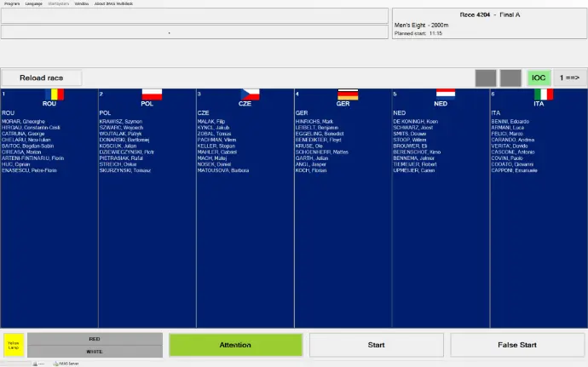Open the Language menu

click(34, 3)
